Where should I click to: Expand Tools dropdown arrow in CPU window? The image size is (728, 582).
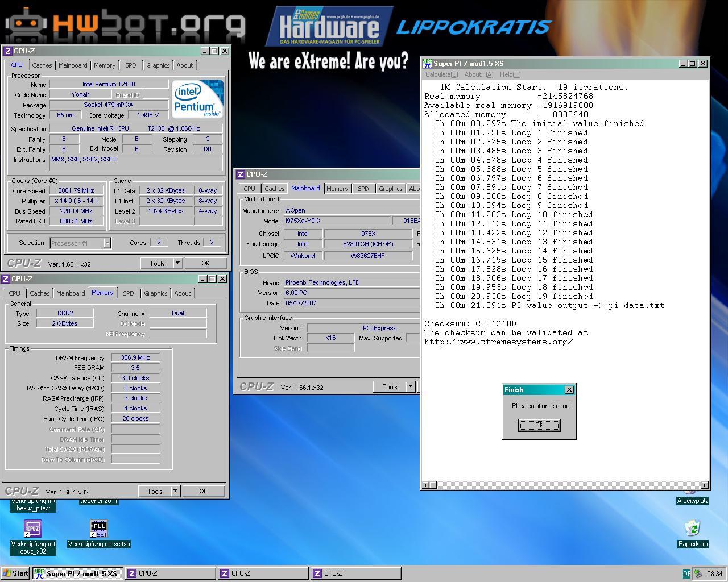point(177,264)
